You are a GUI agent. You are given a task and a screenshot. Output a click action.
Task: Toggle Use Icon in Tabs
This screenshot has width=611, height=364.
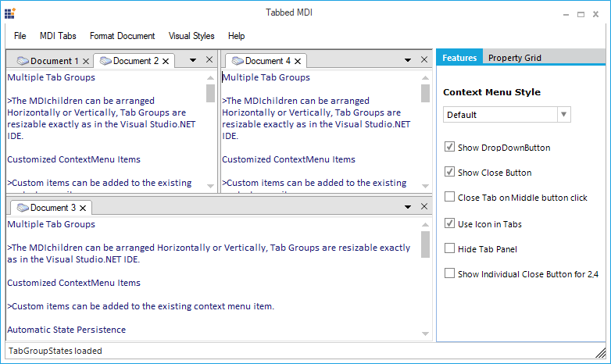pyautogui.click(x=449, y=223)
